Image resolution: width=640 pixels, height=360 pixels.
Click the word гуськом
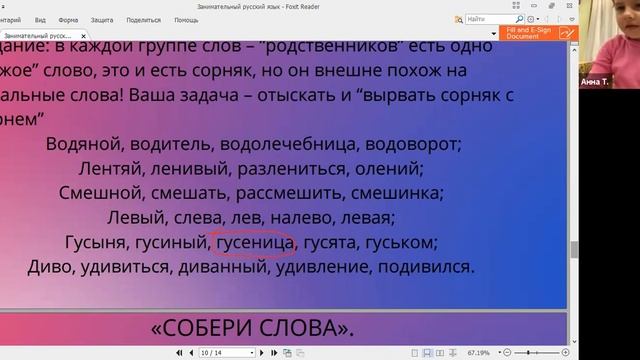[399, 242]
